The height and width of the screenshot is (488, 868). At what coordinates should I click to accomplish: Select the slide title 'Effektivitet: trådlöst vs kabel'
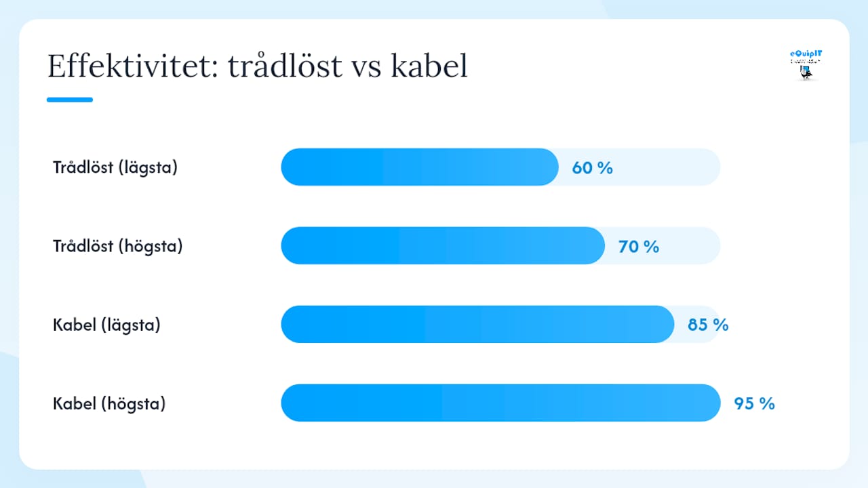258,66
